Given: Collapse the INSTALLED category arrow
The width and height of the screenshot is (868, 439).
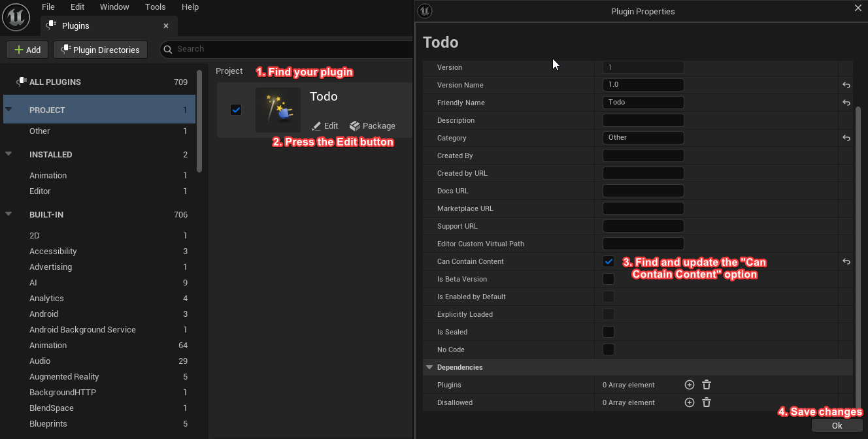Looking at the screenshot, I should 8,154.
